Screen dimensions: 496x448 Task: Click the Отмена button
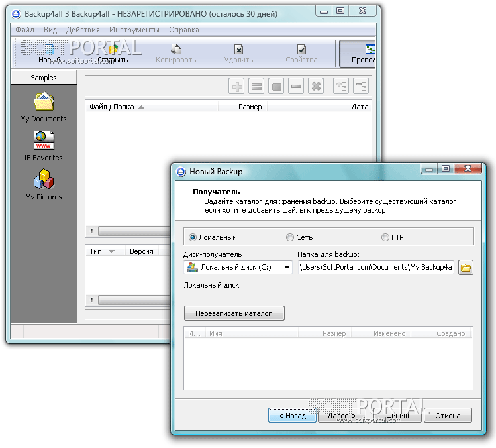(x=448, y=416)
